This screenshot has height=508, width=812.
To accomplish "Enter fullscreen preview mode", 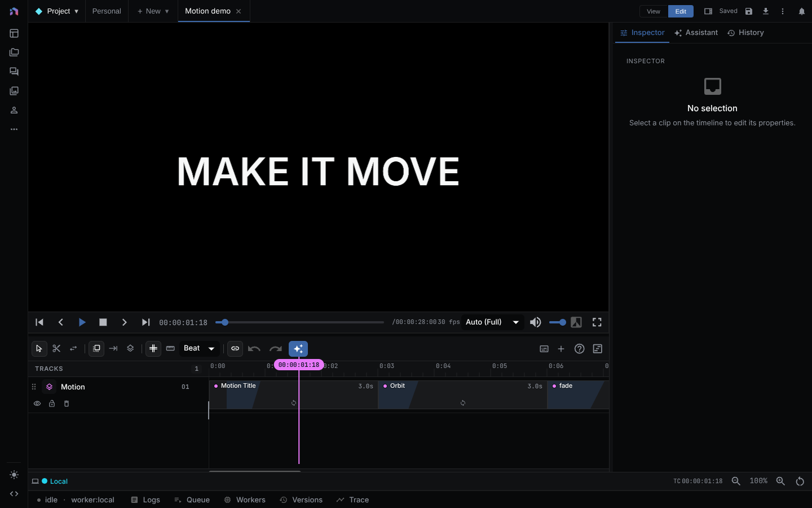I will click(x=597, y=322).
